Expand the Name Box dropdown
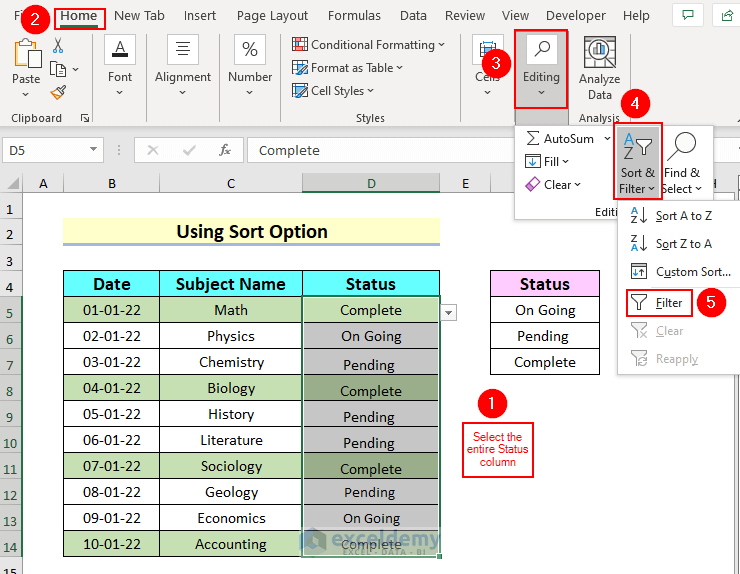740x574 pixels. (x=93, y=150)
